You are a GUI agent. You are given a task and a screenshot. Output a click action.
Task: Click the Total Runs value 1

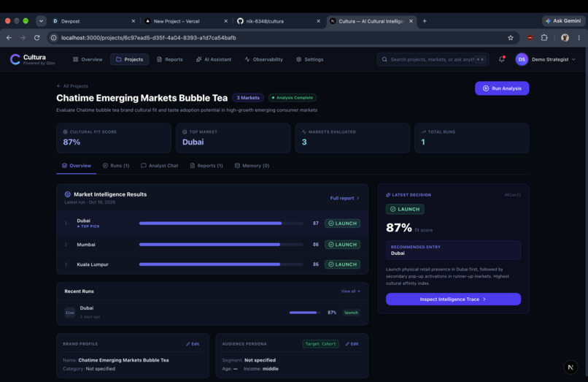point(423,142)
